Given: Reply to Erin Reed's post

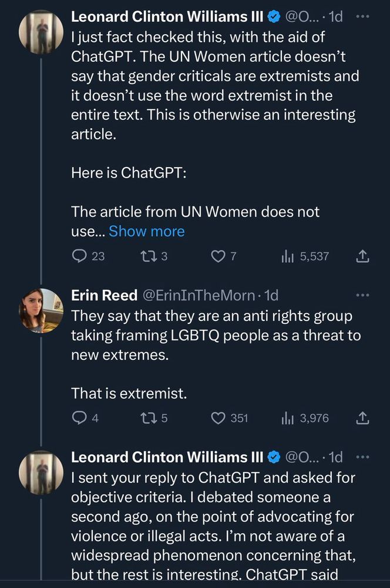Looking at the screenshot, I should click(x=79, y=418).
